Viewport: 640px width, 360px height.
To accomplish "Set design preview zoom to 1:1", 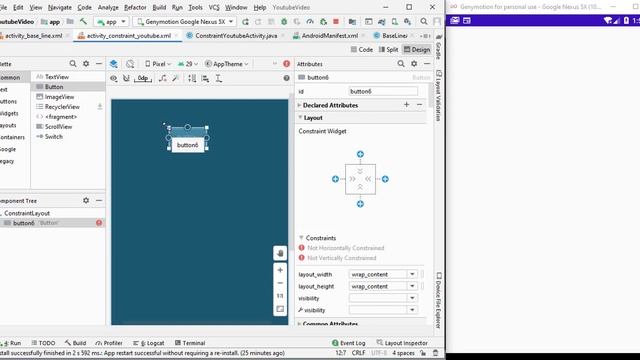I will 280,296.
